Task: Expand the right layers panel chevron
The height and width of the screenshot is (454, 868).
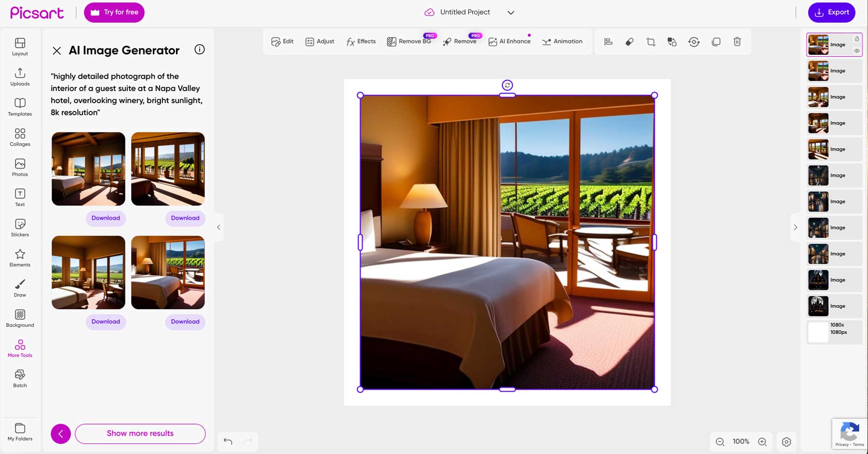Action: (796, 227)
